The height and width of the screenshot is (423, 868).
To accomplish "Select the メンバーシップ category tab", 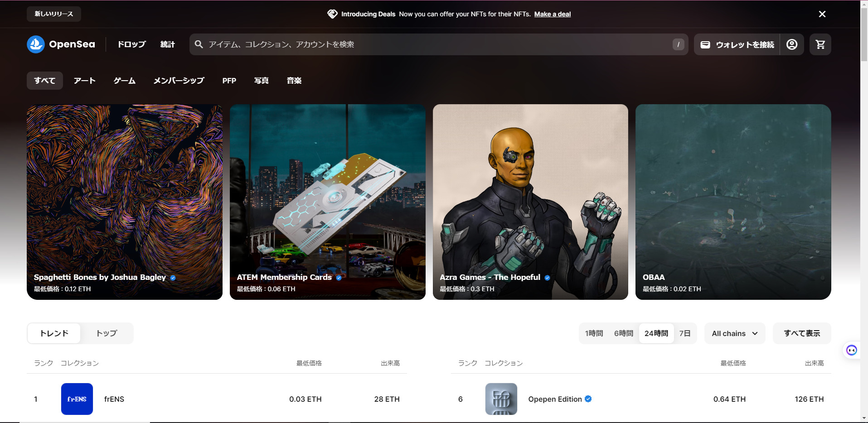I will pos(179,81).
